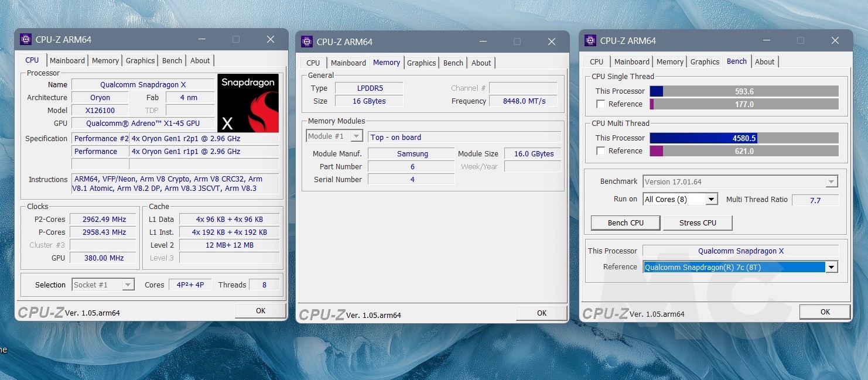
Task: Click the Module Manuf. value Samsung
Action: coord(412,153)
